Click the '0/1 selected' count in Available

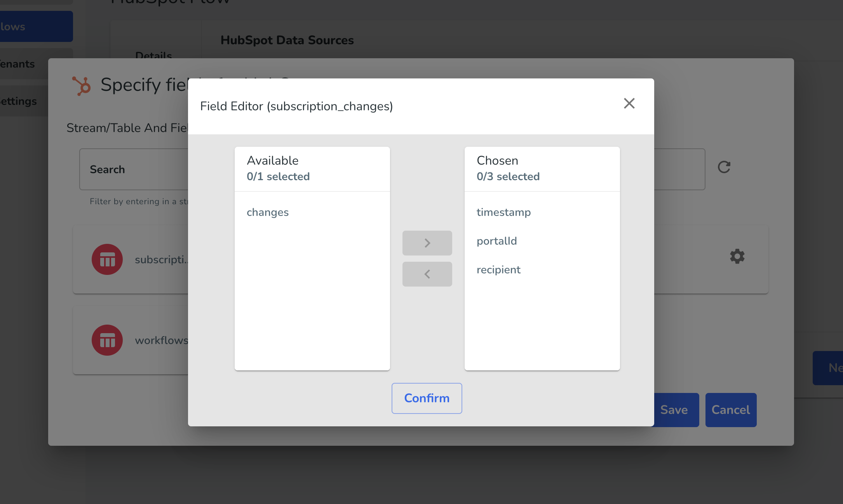point(278,176)
